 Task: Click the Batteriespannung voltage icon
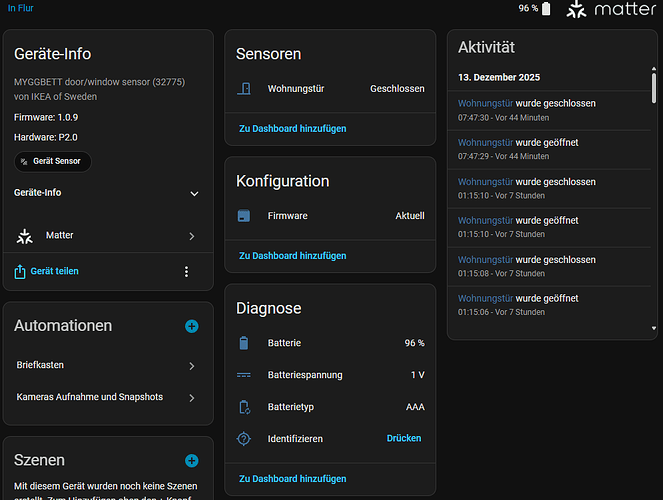tap(244, 375)
